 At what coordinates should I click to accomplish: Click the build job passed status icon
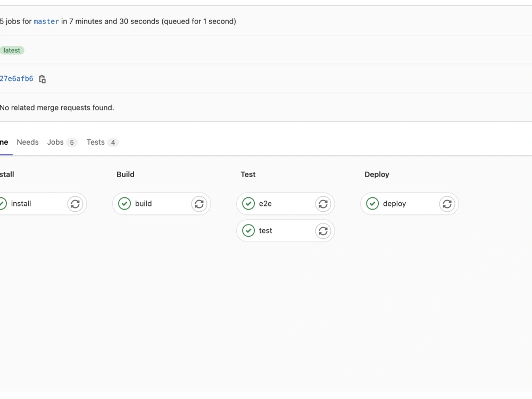click(x=124, y=204)
